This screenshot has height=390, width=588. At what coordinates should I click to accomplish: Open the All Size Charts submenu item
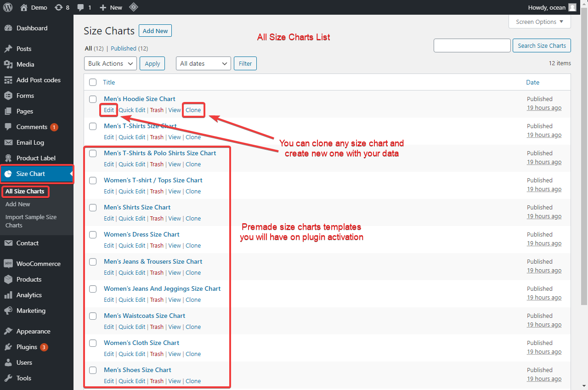coord(25,191)
